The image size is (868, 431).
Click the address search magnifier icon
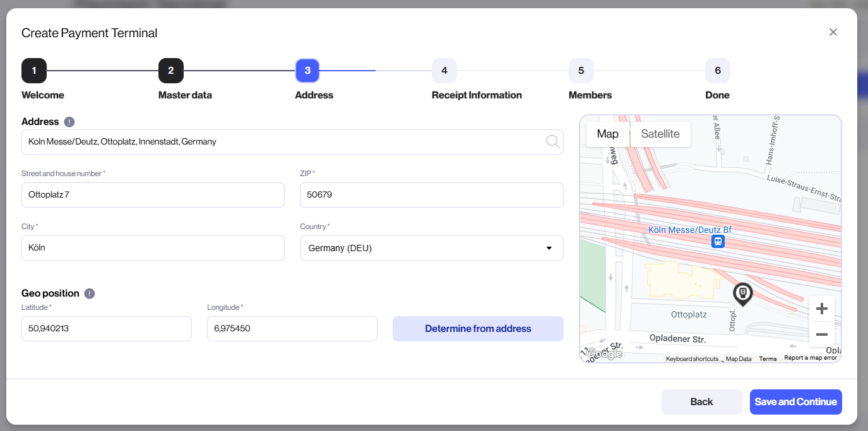pyautogui.click(x=552, y=142)
